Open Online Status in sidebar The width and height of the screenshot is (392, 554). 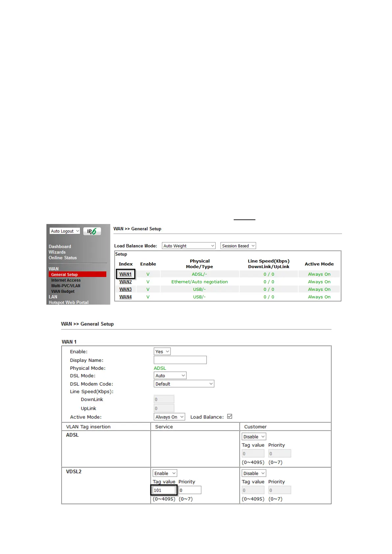[63, 258]
